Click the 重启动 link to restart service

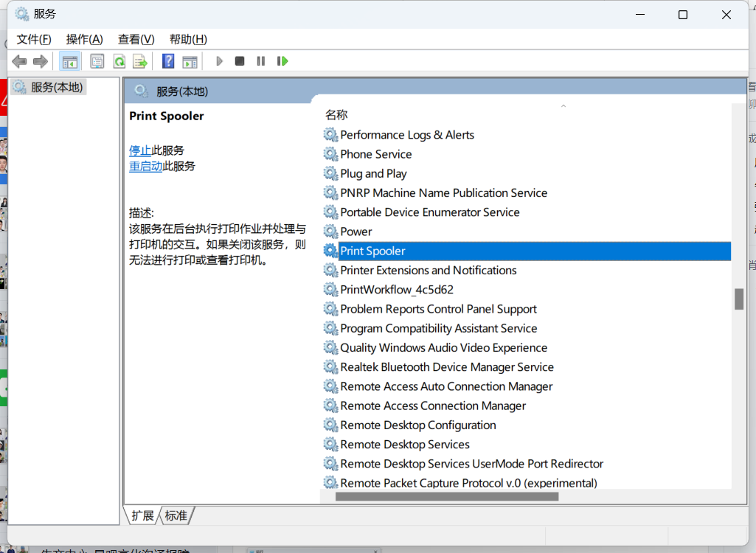(145, 167)
